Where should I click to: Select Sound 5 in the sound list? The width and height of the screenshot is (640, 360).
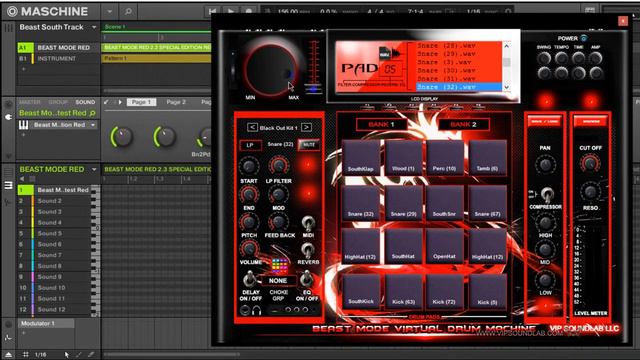(54, 233)
